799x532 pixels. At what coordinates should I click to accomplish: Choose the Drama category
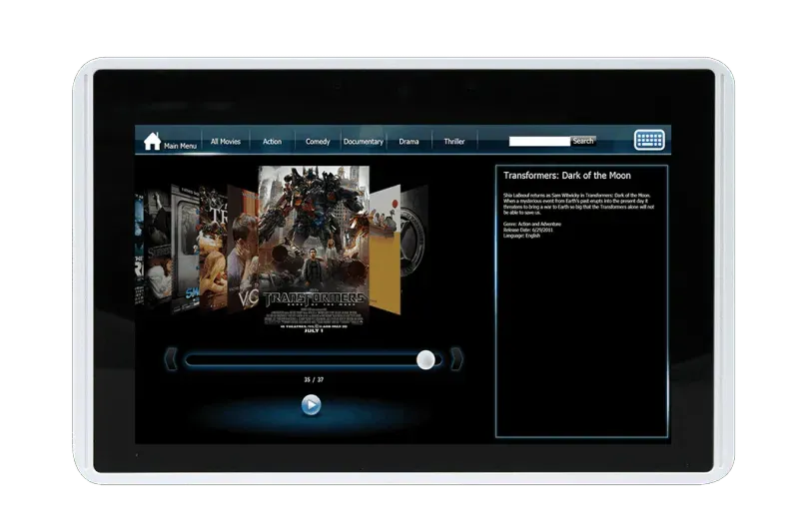408,142
